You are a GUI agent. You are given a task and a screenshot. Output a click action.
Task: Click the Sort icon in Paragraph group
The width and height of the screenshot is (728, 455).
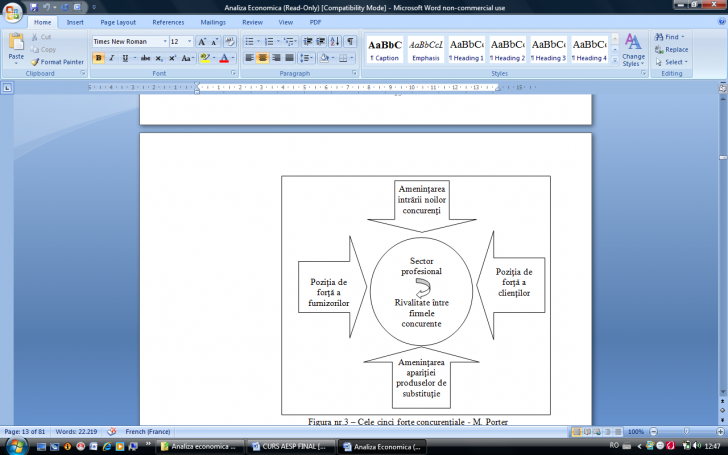click(335, 42)
